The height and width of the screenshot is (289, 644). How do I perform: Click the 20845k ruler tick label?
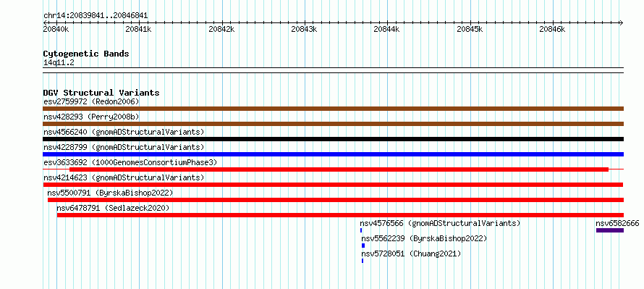pyautogui.click(x=470, y=29)
